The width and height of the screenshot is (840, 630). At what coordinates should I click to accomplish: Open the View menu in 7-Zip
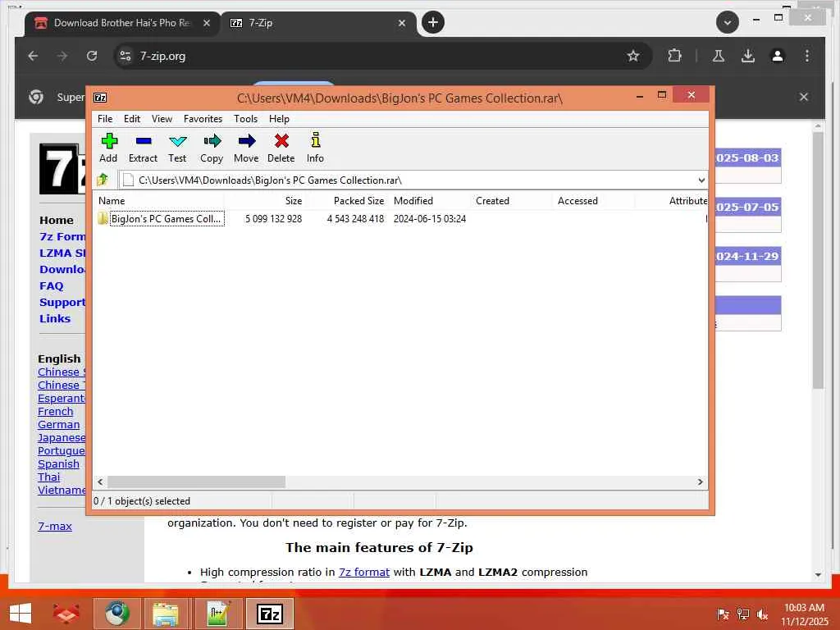[162, 119]
